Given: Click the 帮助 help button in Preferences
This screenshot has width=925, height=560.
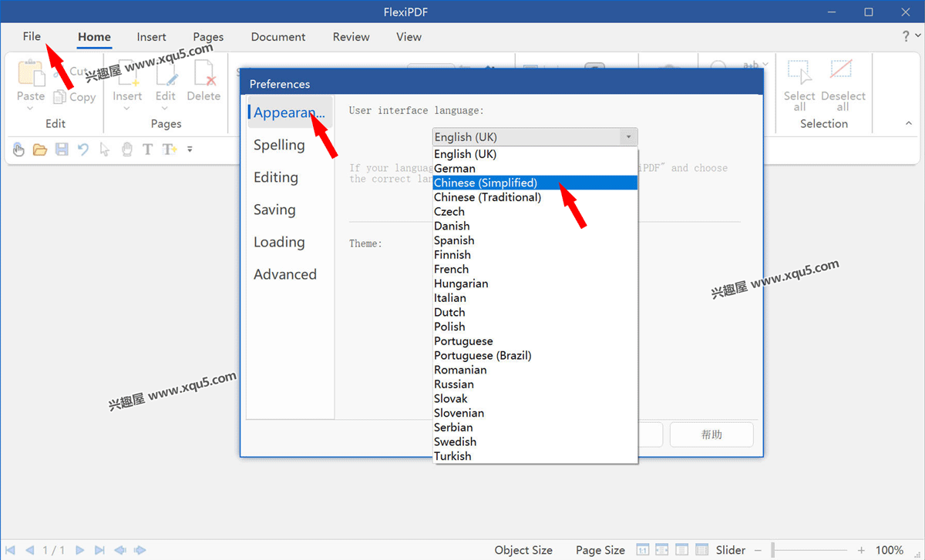Looking at the screenshot, I should (x=711, y=434).
